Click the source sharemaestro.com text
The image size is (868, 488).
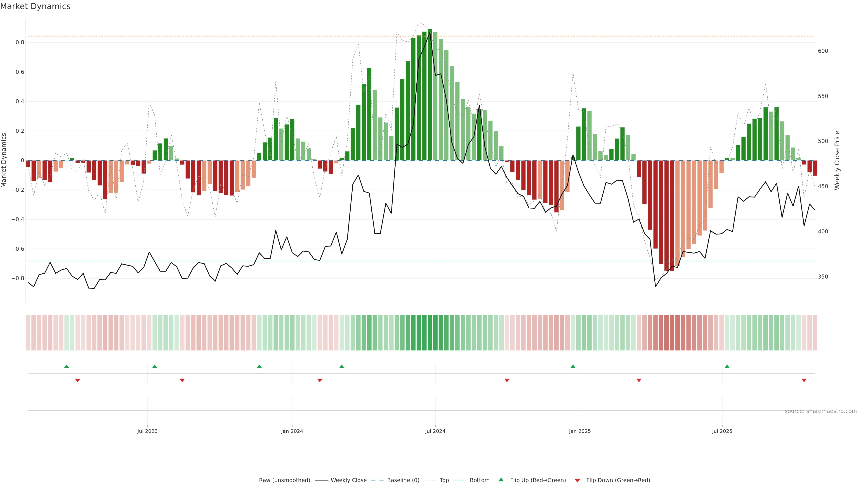click(x=821, y=411)
